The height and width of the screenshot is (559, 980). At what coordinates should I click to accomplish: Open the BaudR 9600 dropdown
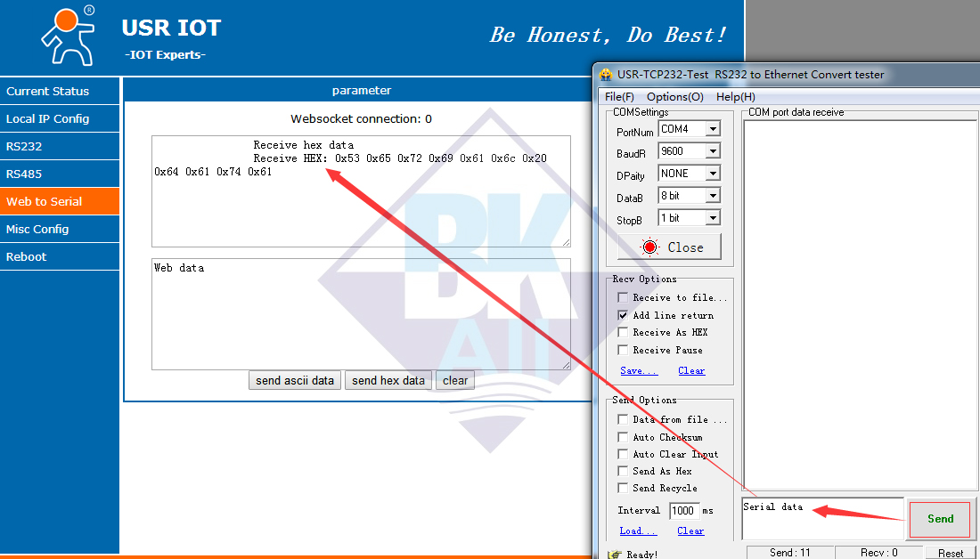(x=713, y=151)
